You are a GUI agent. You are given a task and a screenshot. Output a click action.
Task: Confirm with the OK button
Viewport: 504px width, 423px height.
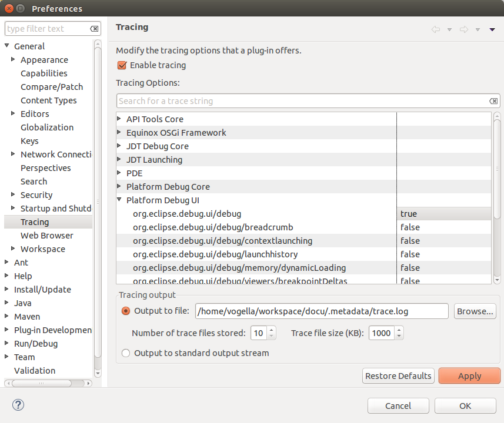click(x=465, y=405)
